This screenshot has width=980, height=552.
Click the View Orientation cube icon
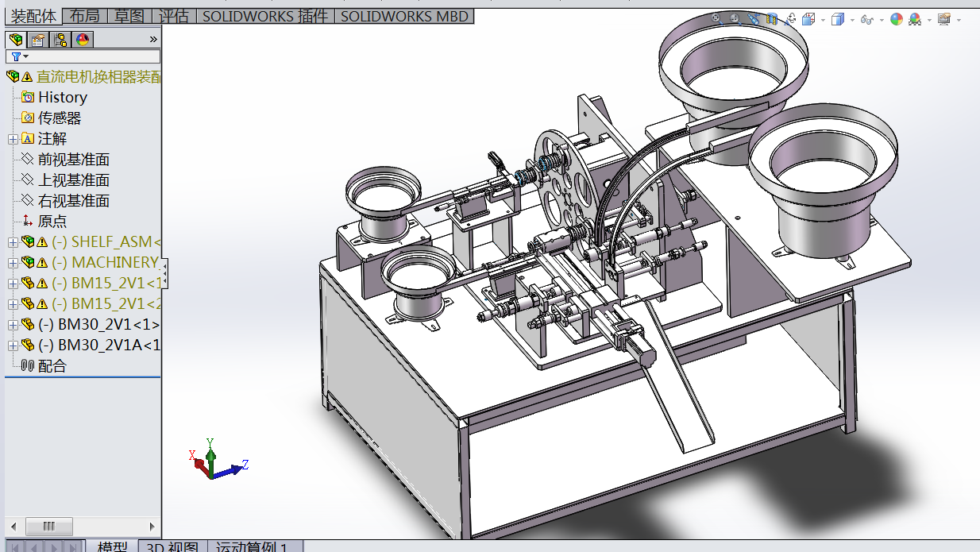808,19
